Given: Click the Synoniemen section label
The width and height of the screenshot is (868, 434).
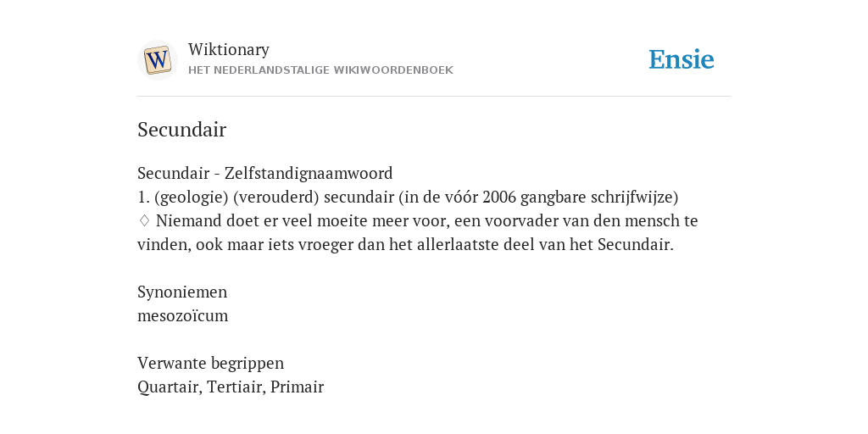Looking at the screenshot, I should point(182,292).
